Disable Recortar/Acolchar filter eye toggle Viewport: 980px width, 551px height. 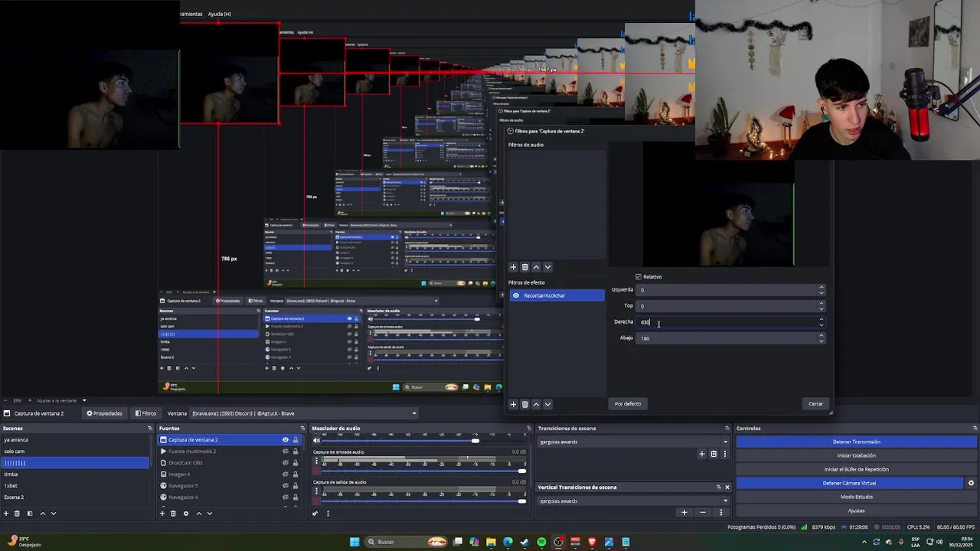pyautogui.click(x=516, y=295)
